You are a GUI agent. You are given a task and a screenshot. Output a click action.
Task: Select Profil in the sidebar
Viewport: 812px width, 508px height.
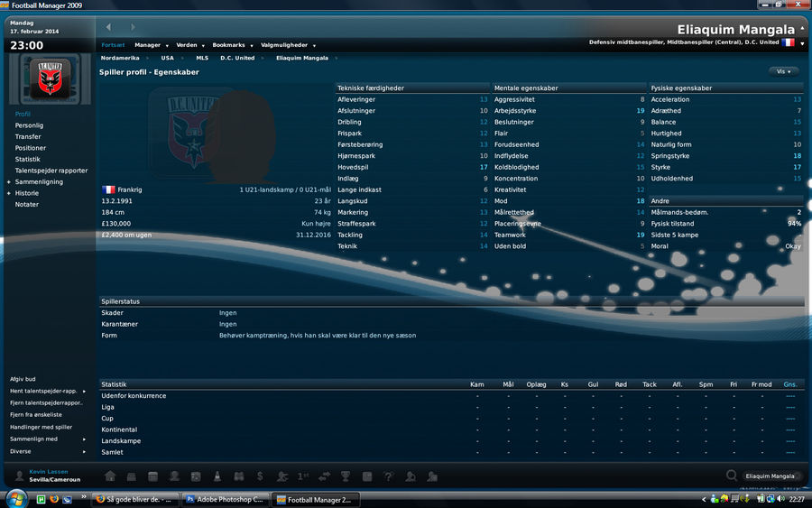[23, 114]
